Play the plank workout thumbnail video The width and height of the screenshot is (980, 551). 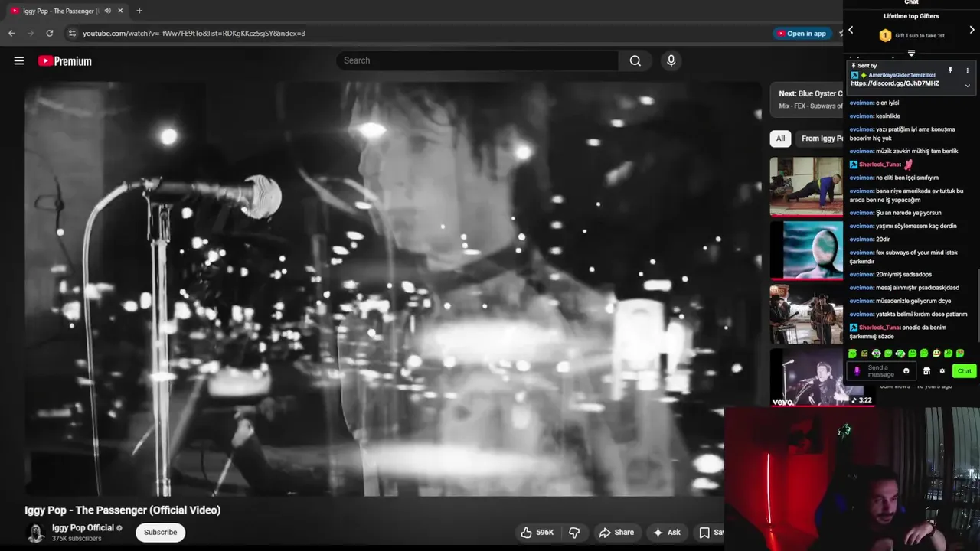click(806, 186)
